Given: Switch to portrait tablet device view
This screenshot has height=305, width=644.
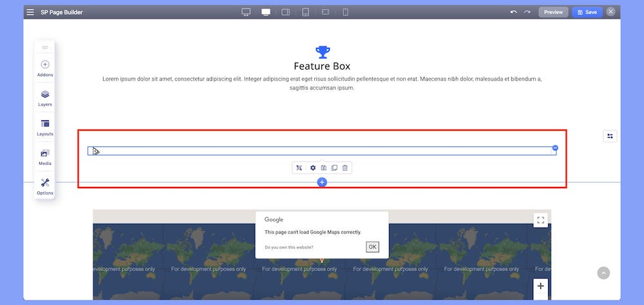Looking at the screenshot, I should 305,12.
